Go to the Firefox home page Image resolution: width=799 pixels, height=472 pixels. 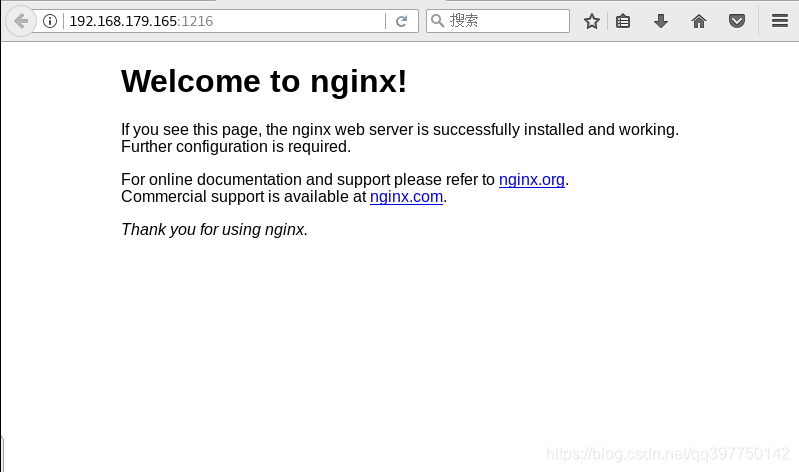[699, 21]
